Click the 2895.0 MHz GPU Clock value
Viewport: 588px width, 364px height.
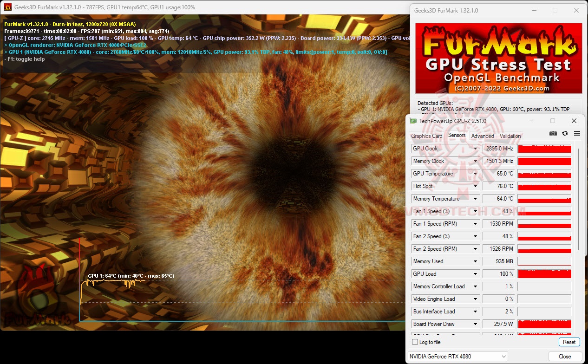click(x=499, y=149)
